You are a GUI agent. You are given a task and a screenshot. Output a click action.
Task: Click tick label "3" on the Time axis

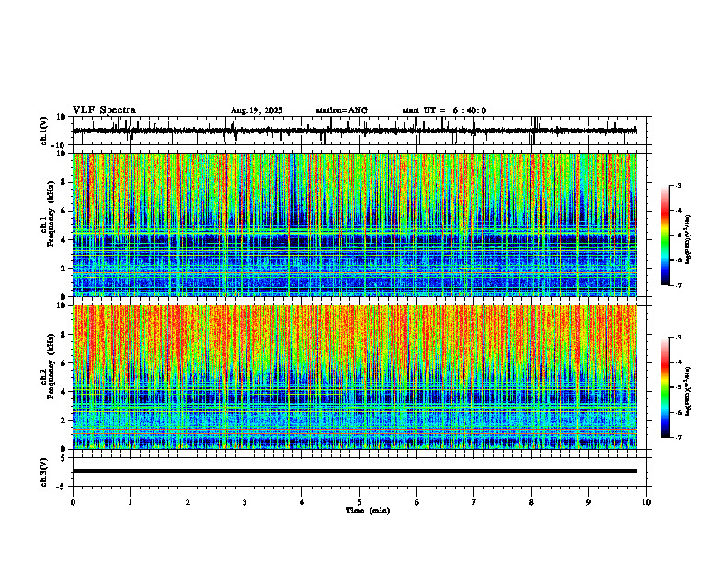coord(245,502)
